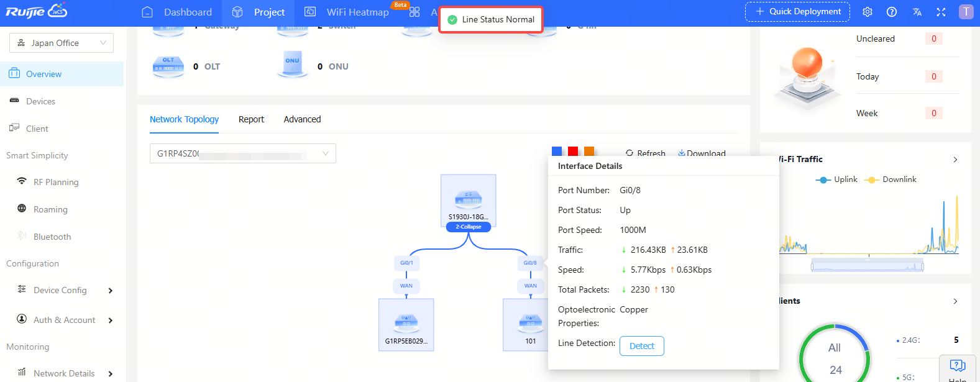
Task: Select the S1930J-18G switch node
Action: coord(468,200)
